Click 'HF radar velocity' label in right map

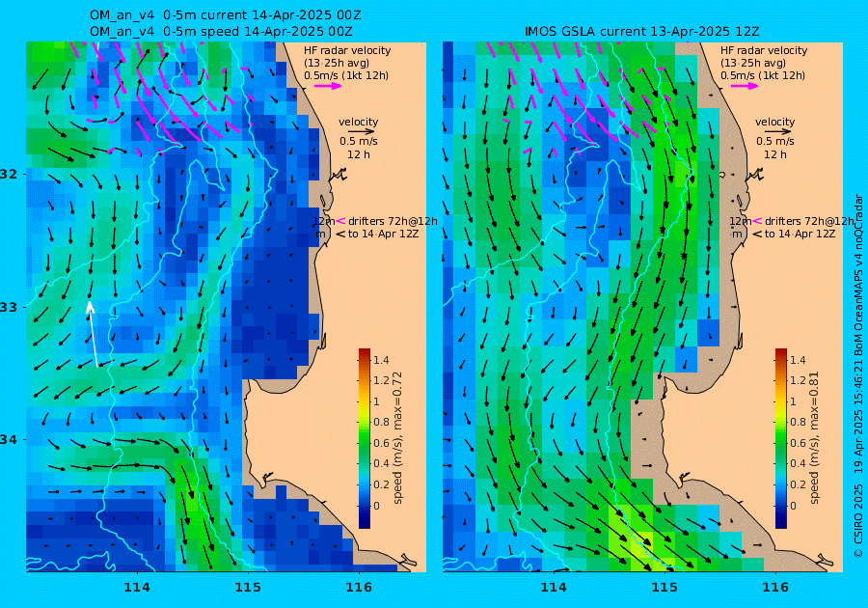[x=764, y=50]
